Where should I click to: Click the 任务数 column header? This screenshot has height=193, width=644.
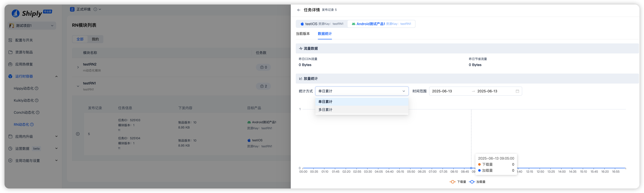[261, 53]
